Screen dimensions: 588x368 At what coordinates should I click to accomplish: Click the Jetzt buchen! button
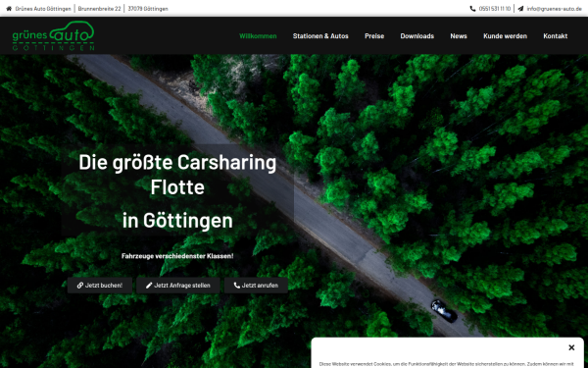click(x=100, y=286)
